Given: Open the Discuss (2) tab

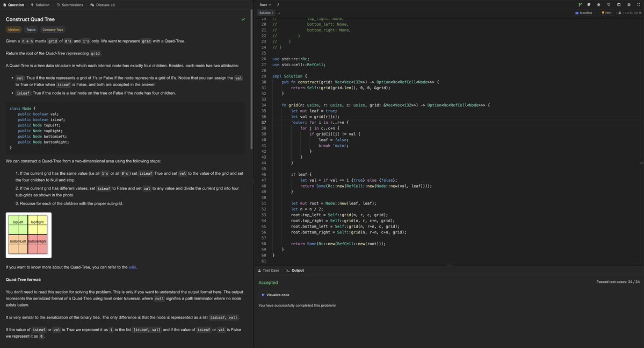Looking at the screenshot, I should (x=103, y=5).
